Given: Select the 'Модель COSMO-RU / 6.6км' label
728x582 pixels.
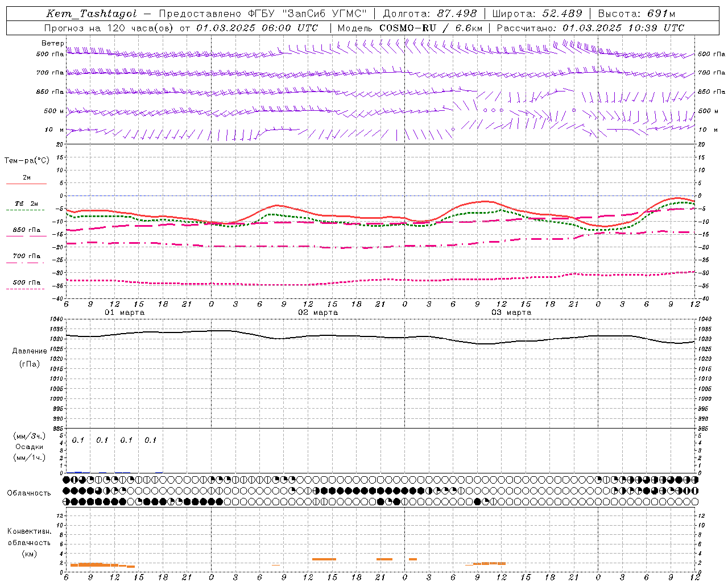Looking at the screenshot, I should (x=410, y=28).
